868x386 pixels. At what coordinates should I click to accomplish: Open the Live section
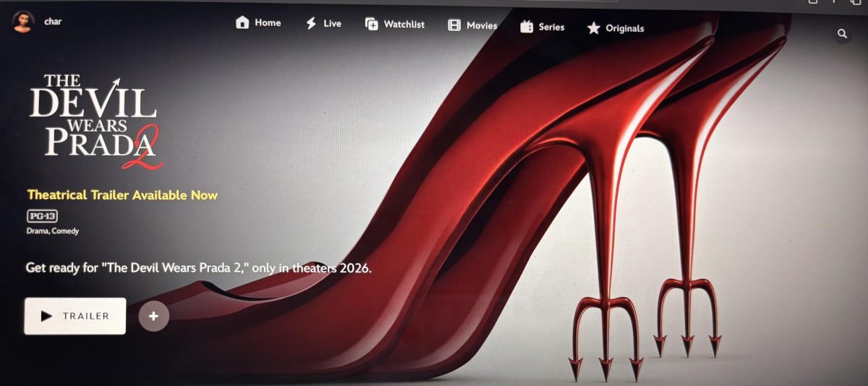pos(323,24)
